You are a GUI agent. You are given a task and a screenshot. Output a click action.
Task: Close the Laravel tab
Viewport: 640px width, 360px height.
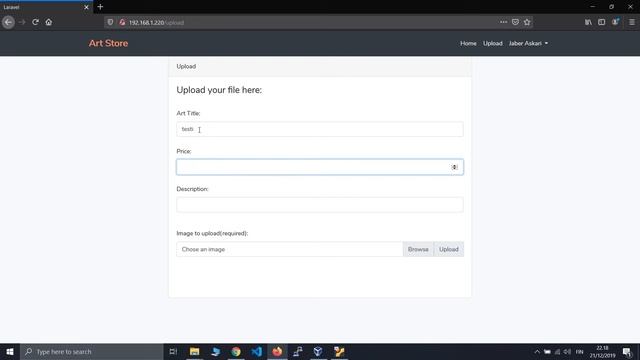(86, 7)
